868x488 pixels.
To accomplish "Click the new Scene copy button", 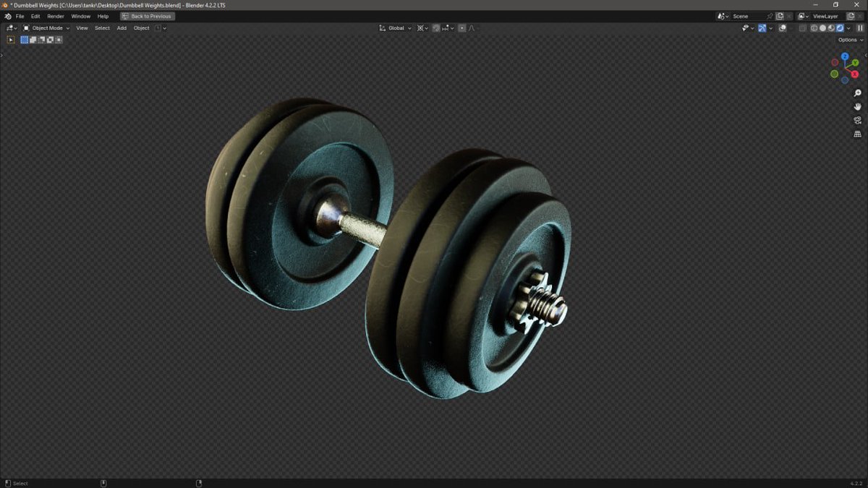I will coord(780,16).
